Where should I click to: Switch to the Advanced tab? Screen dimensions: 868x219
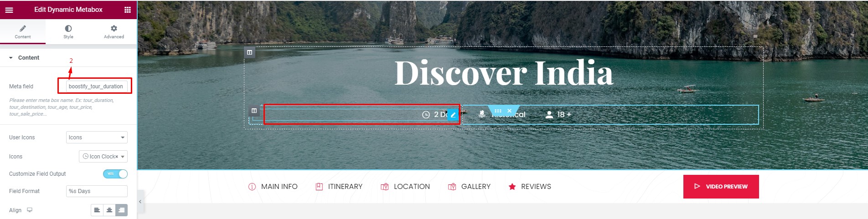point(114,32)
